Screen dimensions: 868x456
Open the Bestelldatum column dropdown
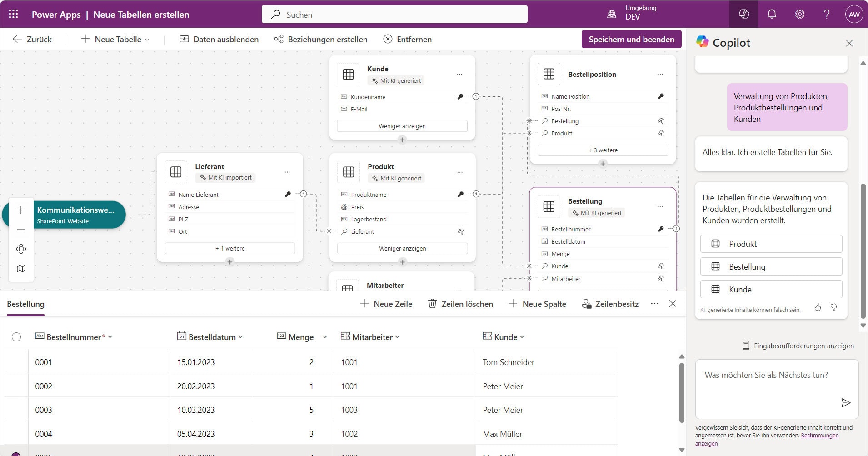pyautogui.click(x=240, y=337)
